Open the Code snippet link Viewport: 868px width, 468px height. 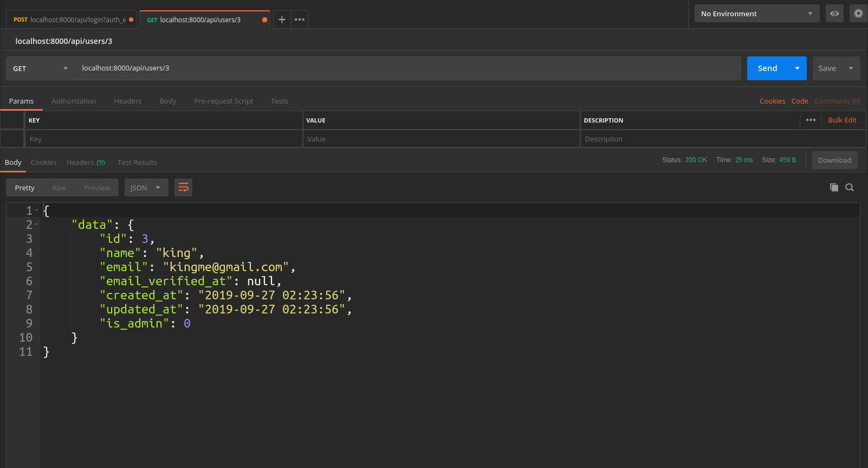pos(800,101)
